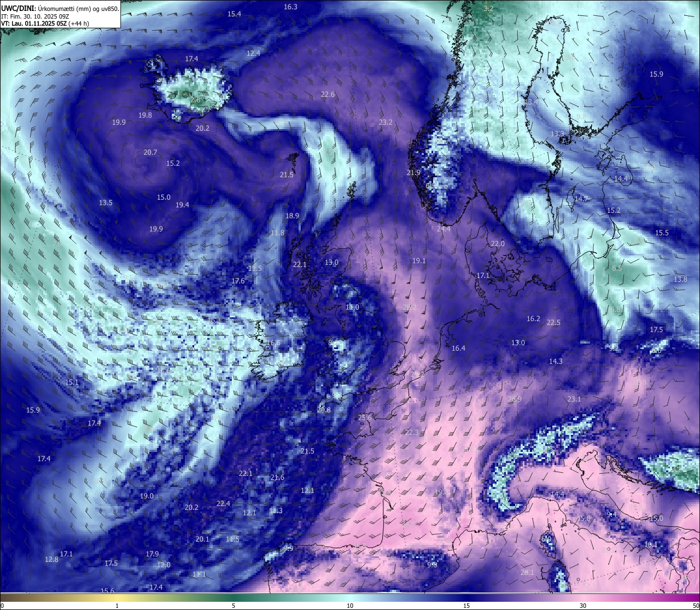Click the 12.8 value in the bottom-left corner
Screen dimensions: 700x610
click(51, 560)
